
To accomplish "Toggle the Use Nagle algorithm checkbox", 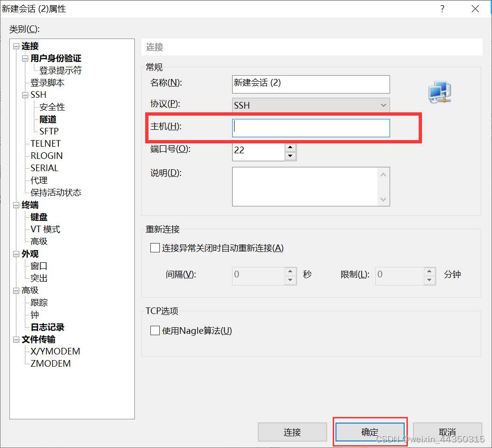I will [155, 330].
